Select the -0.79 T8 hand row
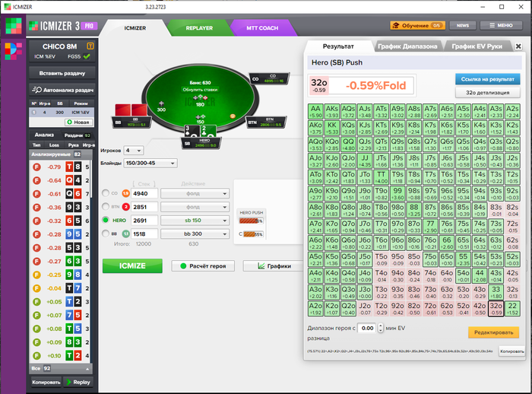532x394 pixels. (x=60, y=167)
